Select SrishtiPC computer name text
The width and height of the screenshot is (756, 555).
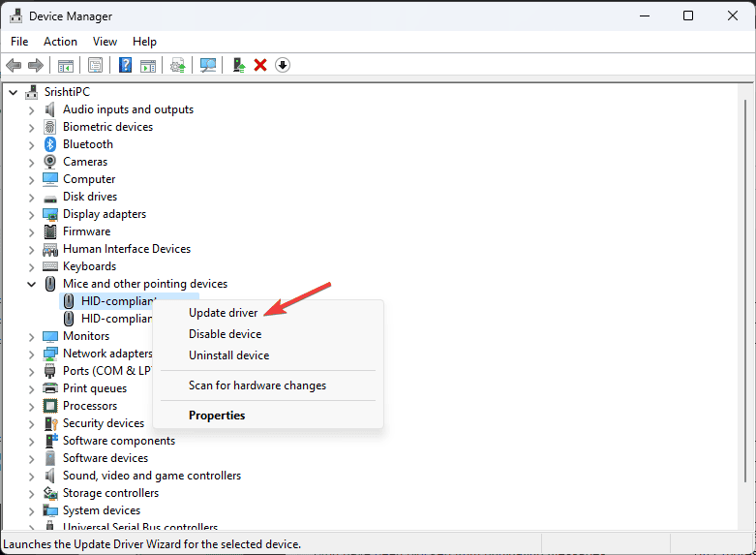pyautogui.click(x=67, y=92)
